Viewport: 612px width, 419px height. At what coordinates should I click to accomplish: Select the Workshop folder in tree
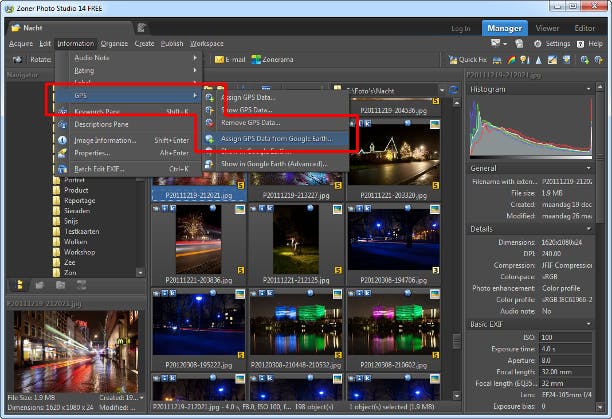80,250
